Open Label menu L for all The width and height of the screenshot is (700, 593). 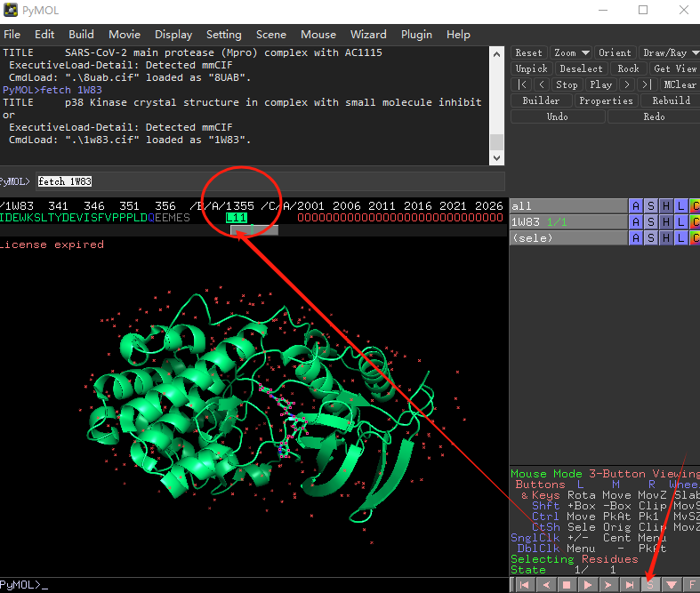click(x=680, y=206)
